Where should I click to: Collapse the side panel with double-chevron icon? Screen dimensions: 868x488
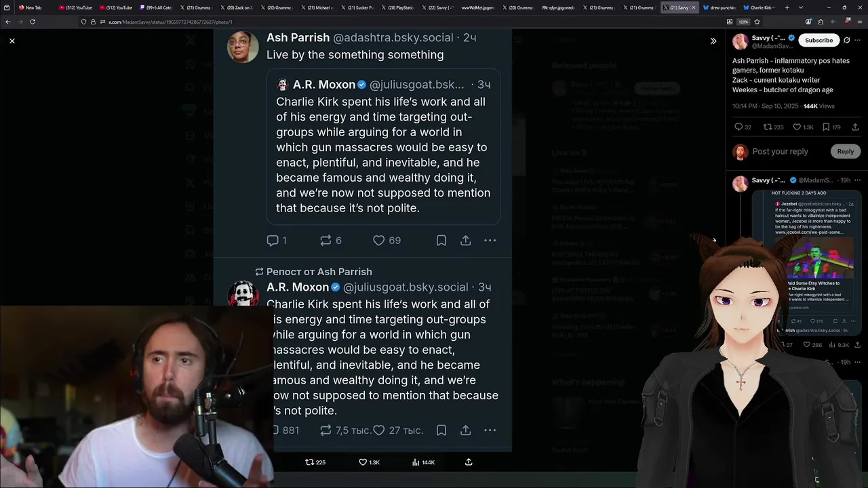point(713,41)
